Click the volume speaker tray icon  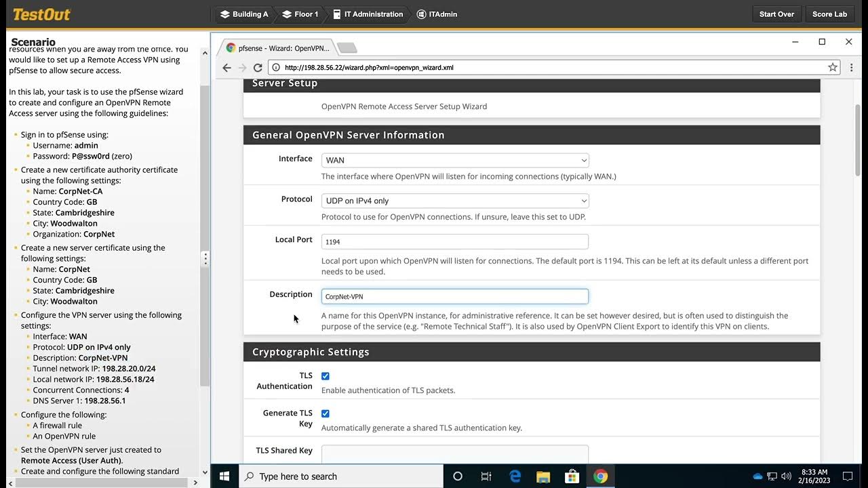[787, 476]
